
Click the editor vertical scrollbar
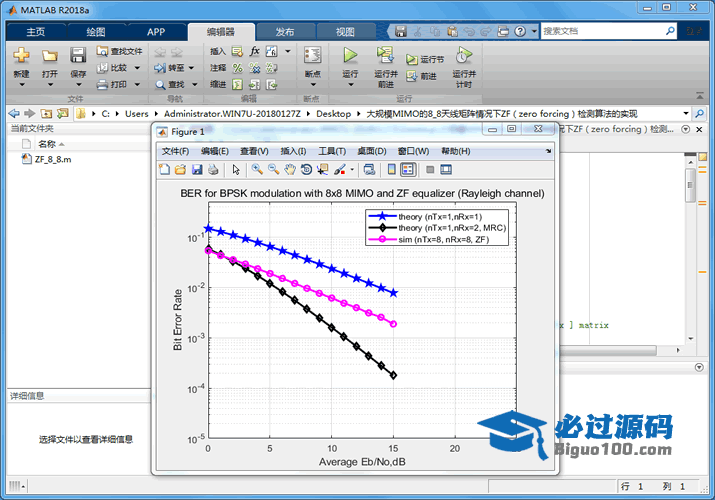[x=690, y=186]
